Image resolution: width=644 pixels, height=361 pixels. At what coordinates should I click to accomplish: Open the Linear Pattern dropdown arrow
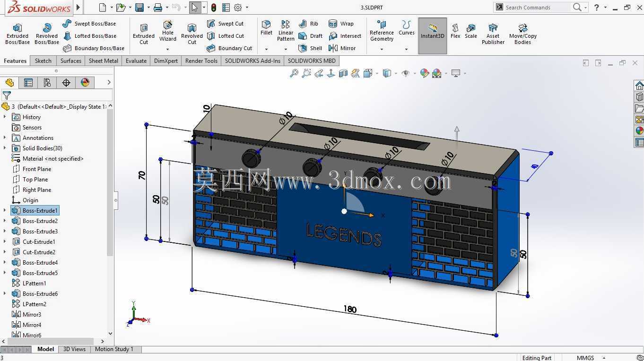point(286,49)
